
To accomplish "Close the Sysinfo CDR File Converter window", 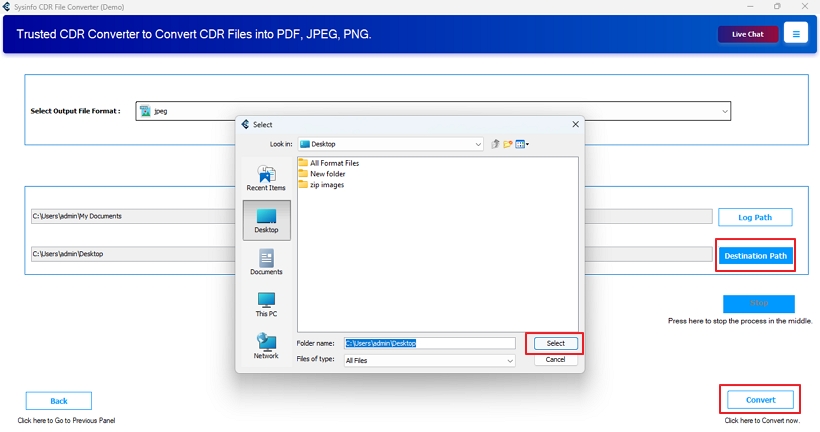I will [805, 6].
